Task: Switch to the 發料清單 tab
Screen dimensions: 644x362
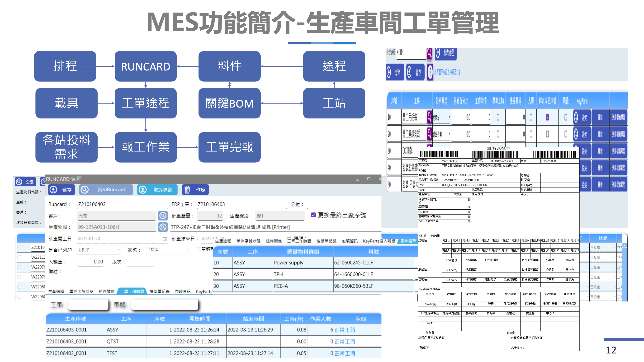Action: tap(408, 241)
